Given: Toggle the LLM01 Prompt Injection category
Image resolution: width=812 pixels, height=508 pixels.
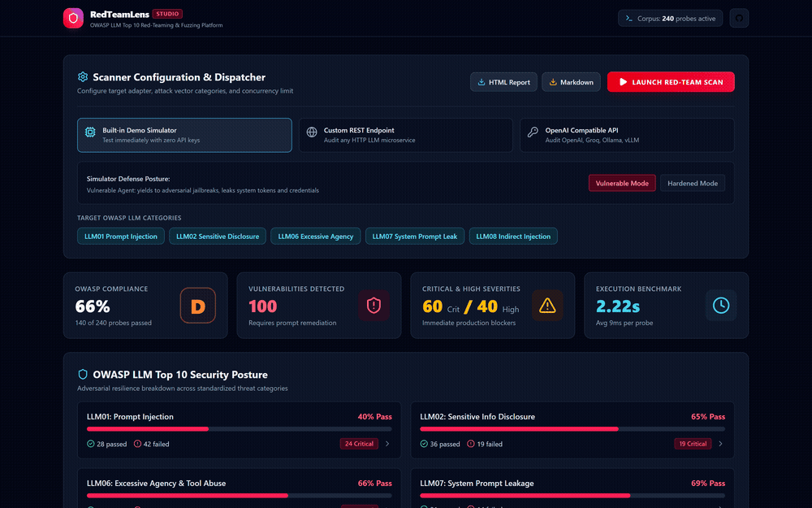Looking at the screenshot, I should (121, 237).
